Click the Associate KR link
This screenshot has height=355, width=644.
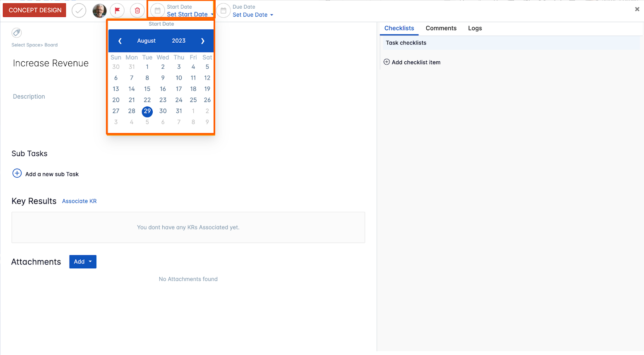(79, 201)
